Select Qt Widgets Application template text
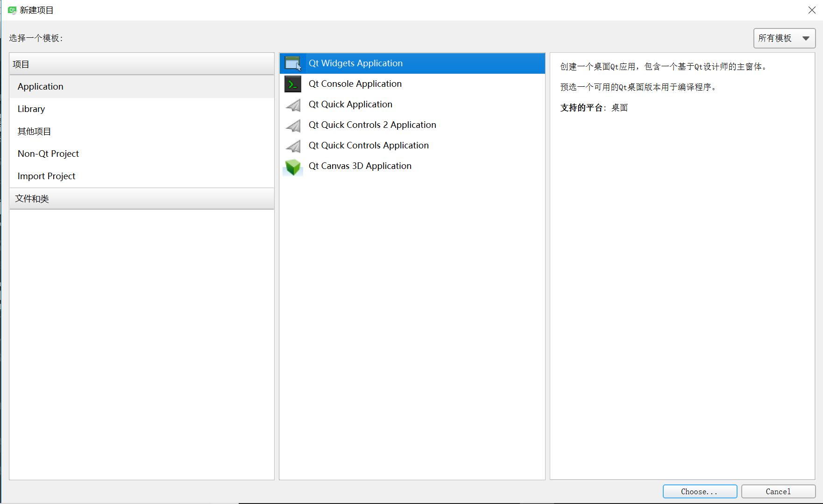Screen dimensions: 823x504 [355, 63]
